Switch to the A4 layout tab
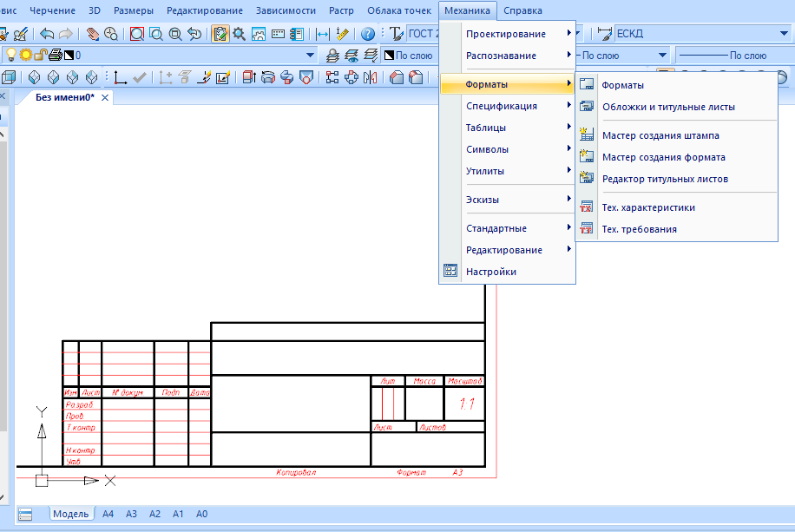Image resolution: width=795 pixels, height=532 pixels. click(x=108, y=514)
